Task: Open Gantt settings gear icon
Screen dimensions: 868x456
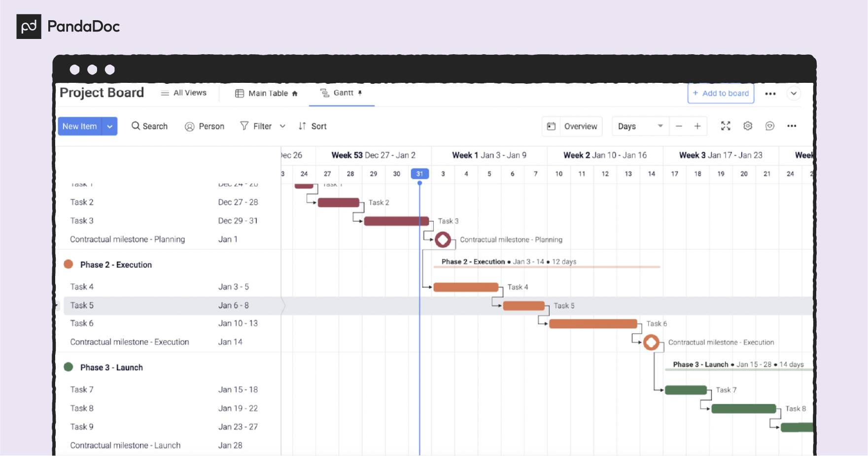Action: [x=748, y=126]
